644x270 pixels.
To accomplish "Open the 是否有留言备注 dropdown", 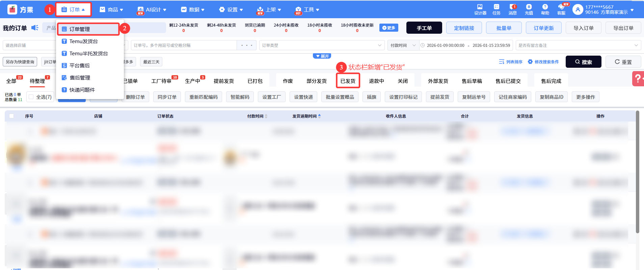I will [x=578, y=45].
